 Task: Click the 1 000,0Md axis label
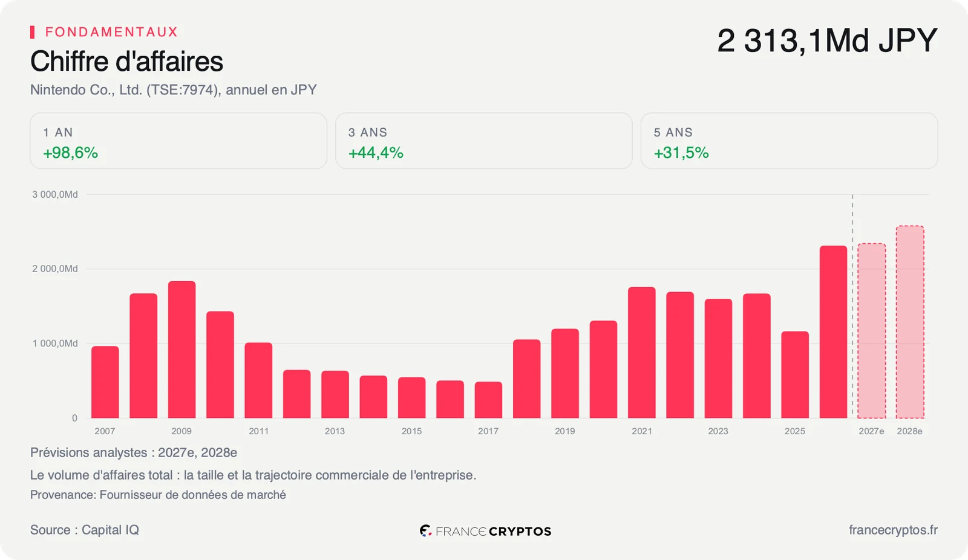pyautogui.click(x=55, y=343)
